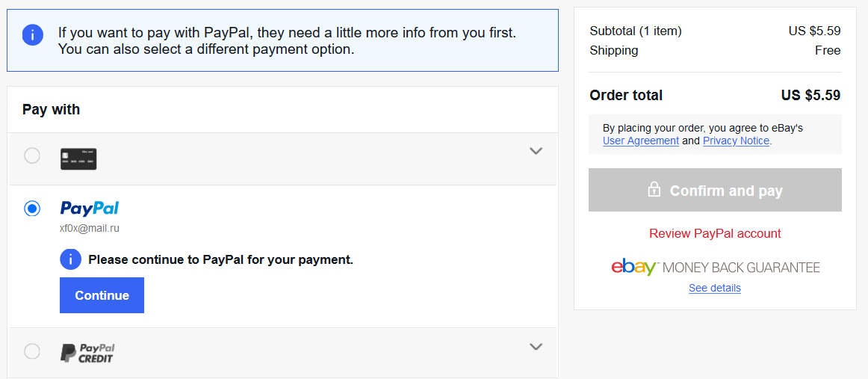Choose the PayPal Credit radio button
This screenshot has height=379, width=868.
pos(32,351)
